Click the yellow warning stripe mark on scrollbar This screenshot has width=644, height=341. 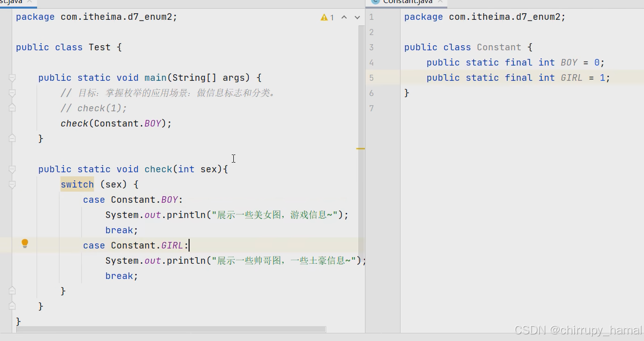click(360, 148)
